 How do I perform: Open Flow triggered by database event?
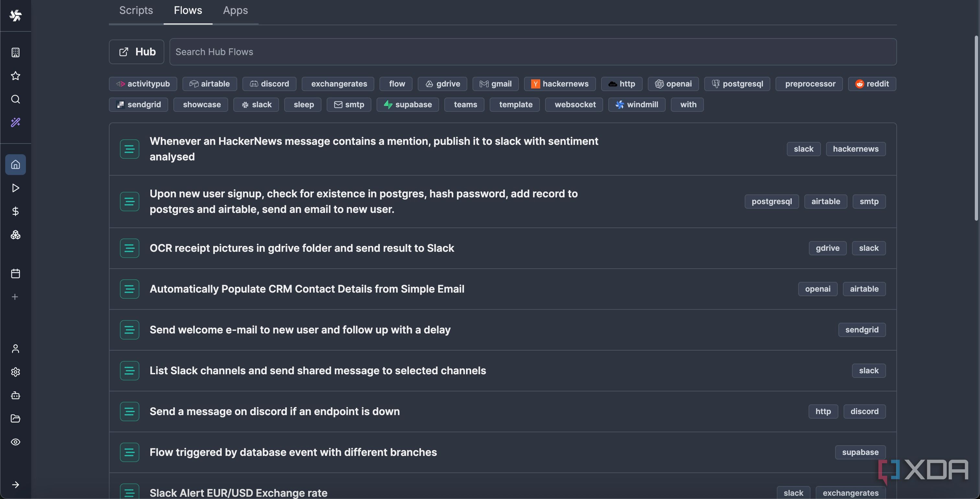point(503,452)
